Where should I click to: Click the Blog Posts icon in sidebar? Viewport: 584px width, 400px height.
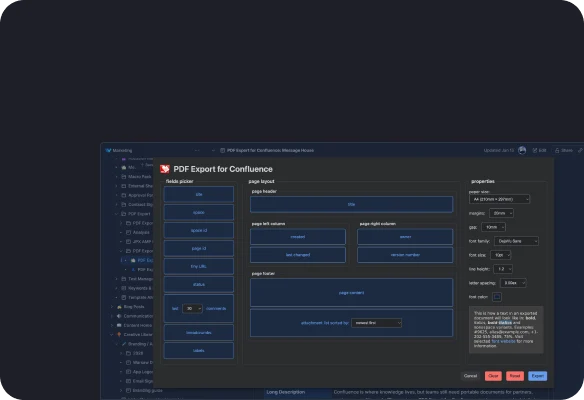tap(119, 307)
